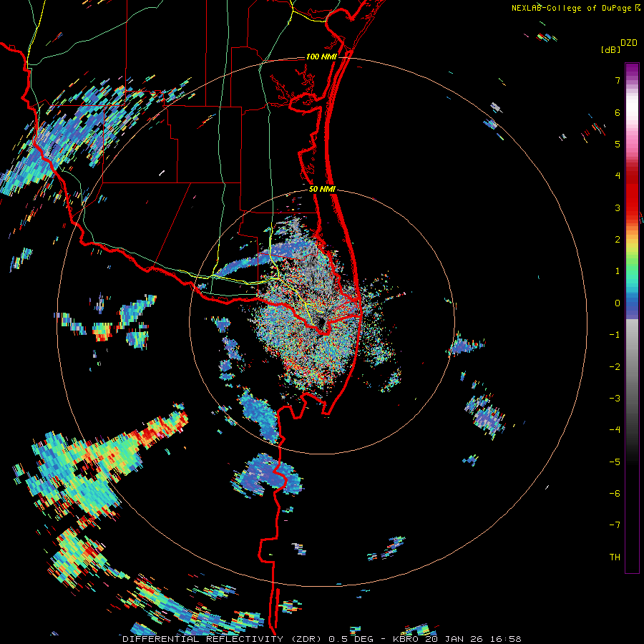This screenshot has height=644, width=644.
Task: Click the -4 value on the color scale
Action: pyautogui.click(x=615, y=429)
